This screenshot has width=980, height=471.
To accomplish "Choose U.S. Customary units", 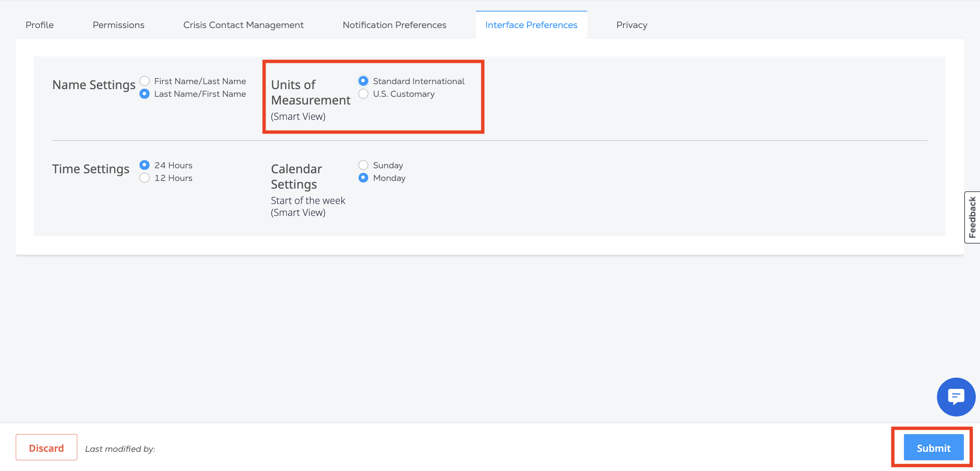I will 363,94.
